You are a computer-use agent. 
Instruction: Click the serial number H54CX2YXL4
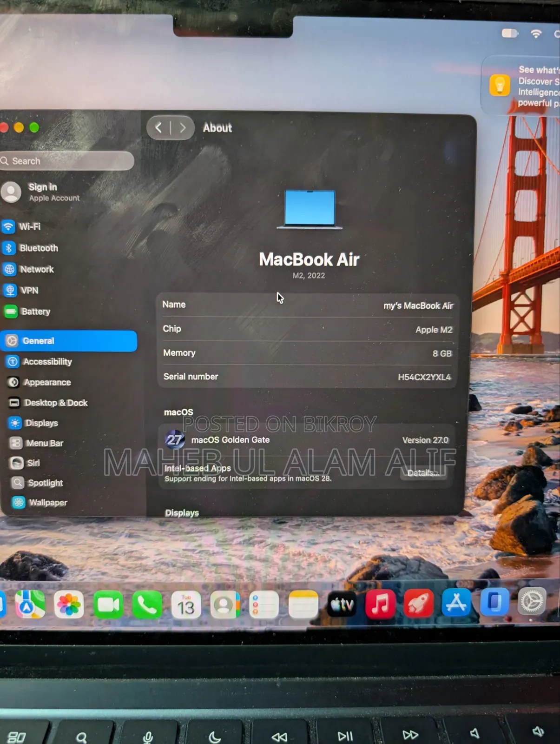pyautogui.click(x=424, y=377)
